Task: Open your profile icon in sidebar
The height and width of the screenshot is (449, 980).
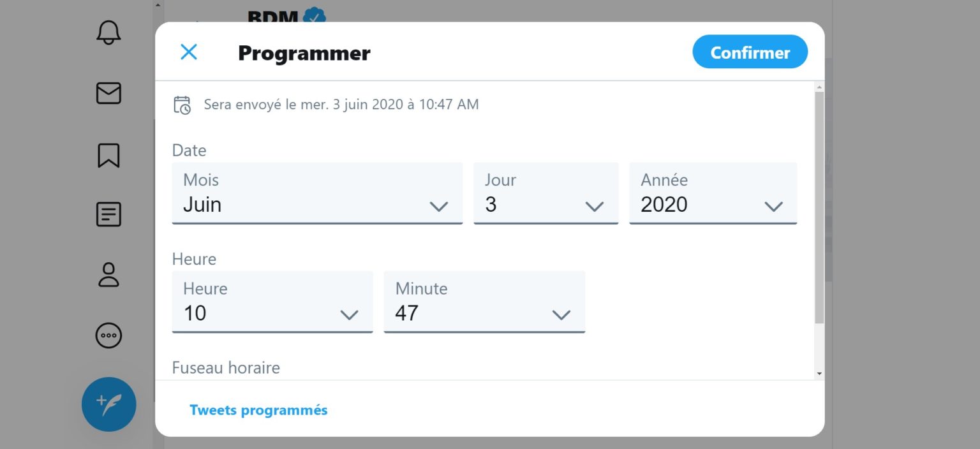Action: pos(108,276)
